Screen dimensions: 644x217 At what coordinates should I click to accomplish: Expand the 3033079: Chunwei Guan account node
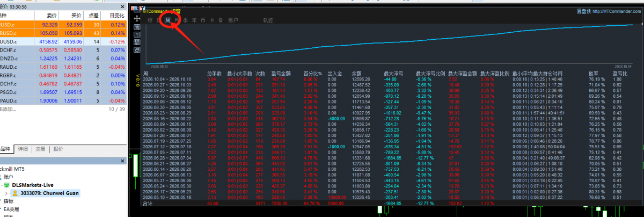(x=6, y=192)
